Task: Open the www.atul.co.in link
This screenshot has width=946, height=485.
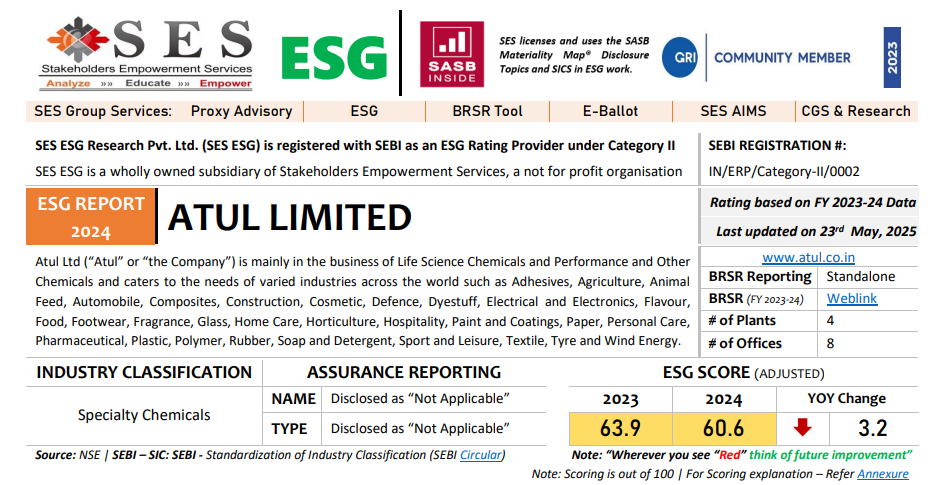Action: (808, 258)
